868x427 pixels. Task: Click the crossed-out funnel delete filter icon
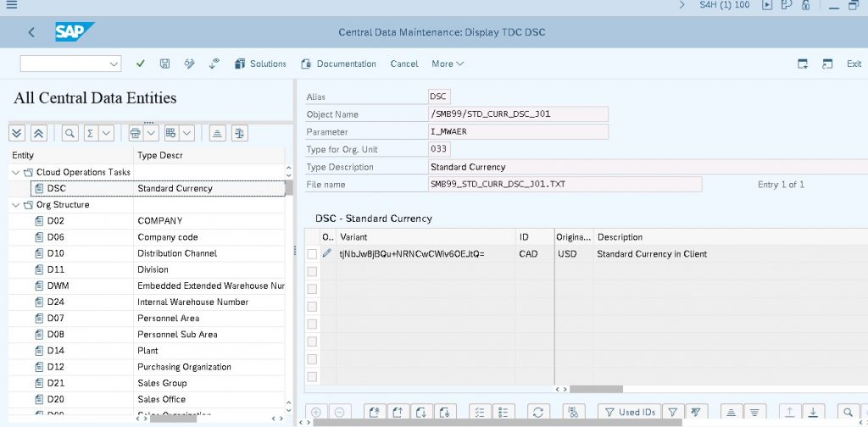tap(697, 412)
